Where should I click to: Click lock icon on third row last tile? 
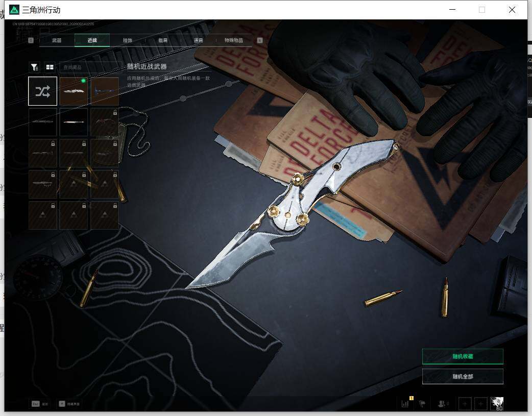tap(115, 144)
